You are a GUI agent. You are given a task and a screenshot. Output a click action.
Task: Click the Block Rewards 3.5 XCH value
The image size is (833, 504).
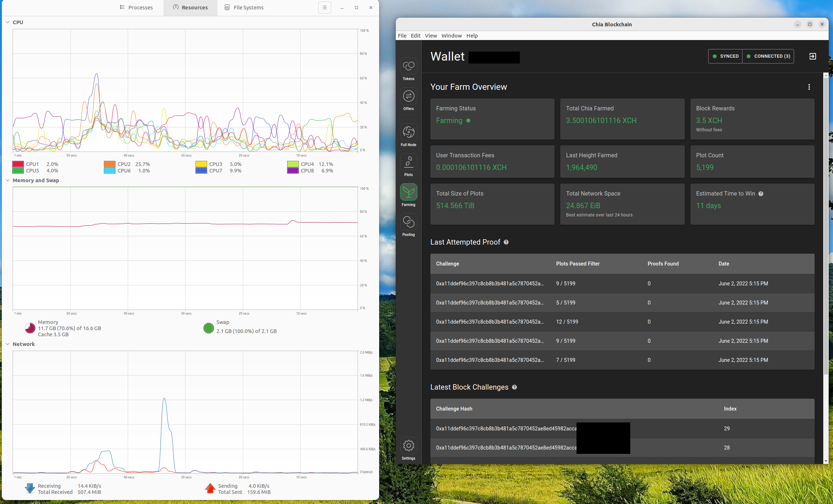tap(709, 120)
